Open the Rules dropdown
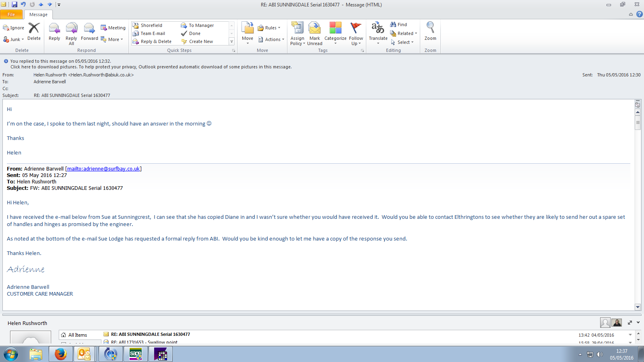The width and height of the screenshot is (644, 362). [x=269, y=28]
